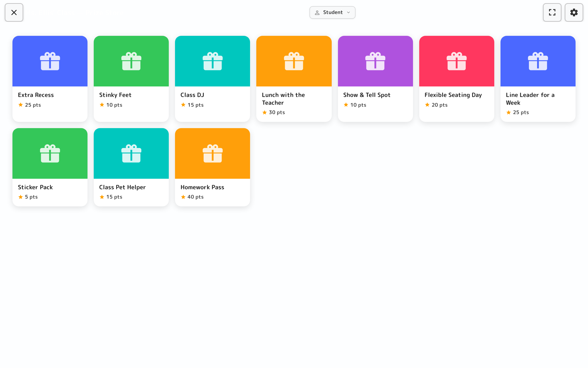588x368 pixels.
Task: Click the 15 pts on Class DJ
Action: point(196,105)
